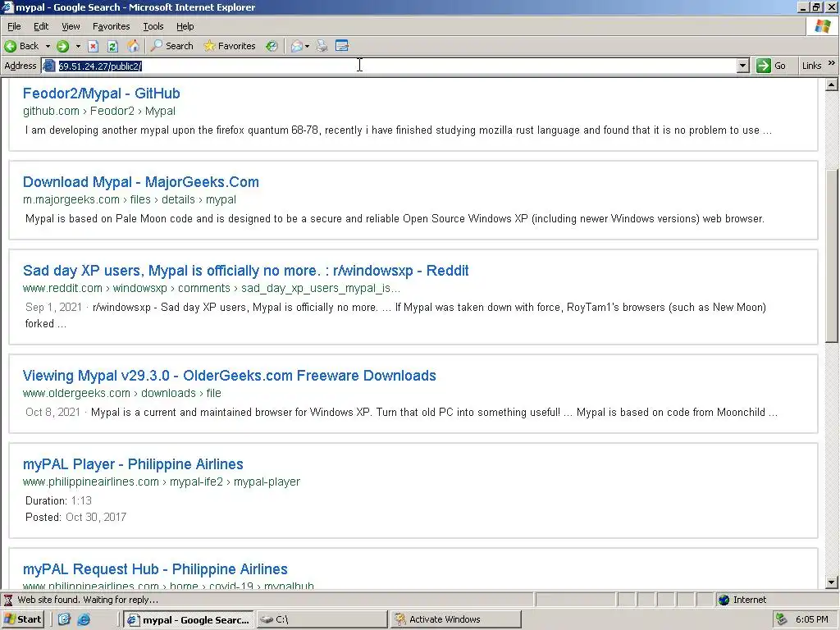The image size is (840, 630).
Task: Switch to mypal - Google Search taskbar button
Action: tap(189, 619)
